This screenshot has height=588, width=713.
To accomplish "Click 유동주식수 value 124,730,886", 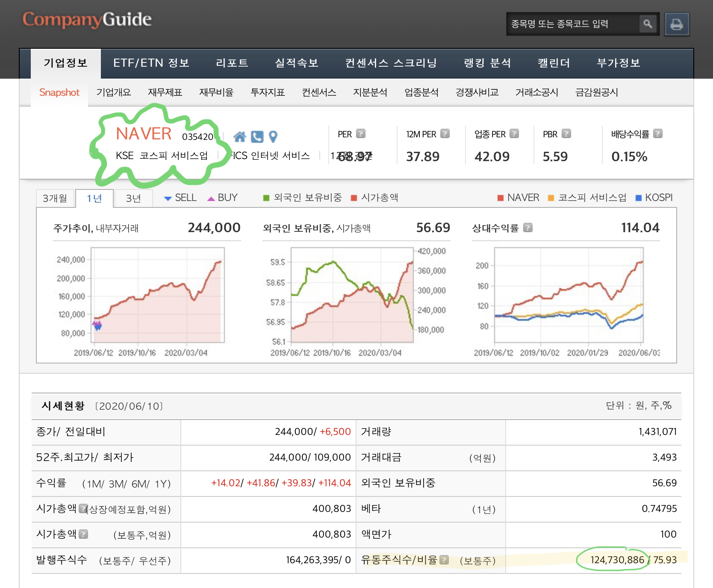I will (x=617, y=560).
